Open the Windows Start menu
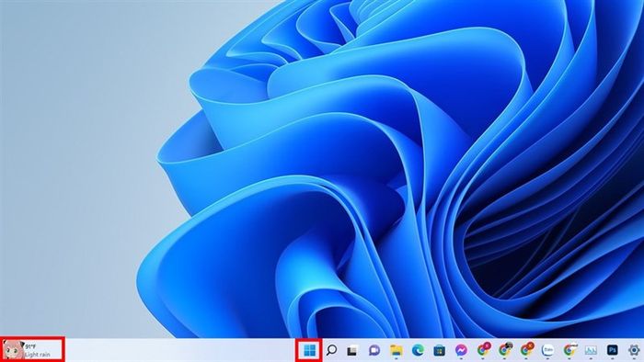 click(x=310, y=350)
